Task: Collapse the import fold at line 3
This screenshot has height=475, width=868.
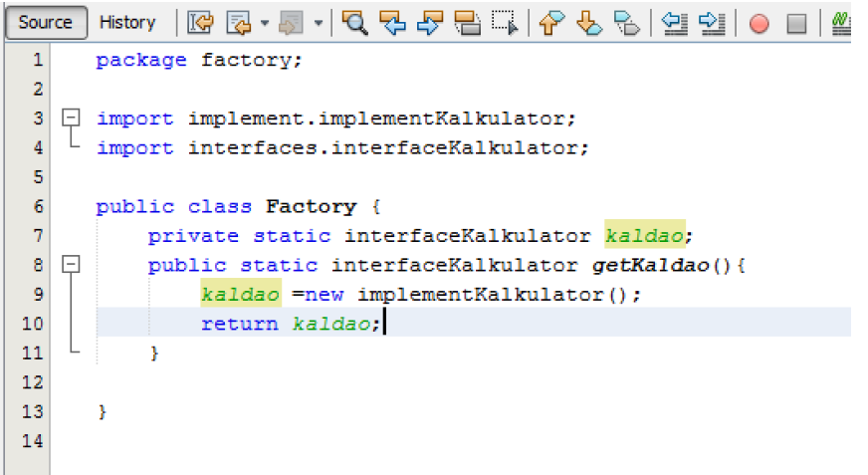Action: (71, 118)
